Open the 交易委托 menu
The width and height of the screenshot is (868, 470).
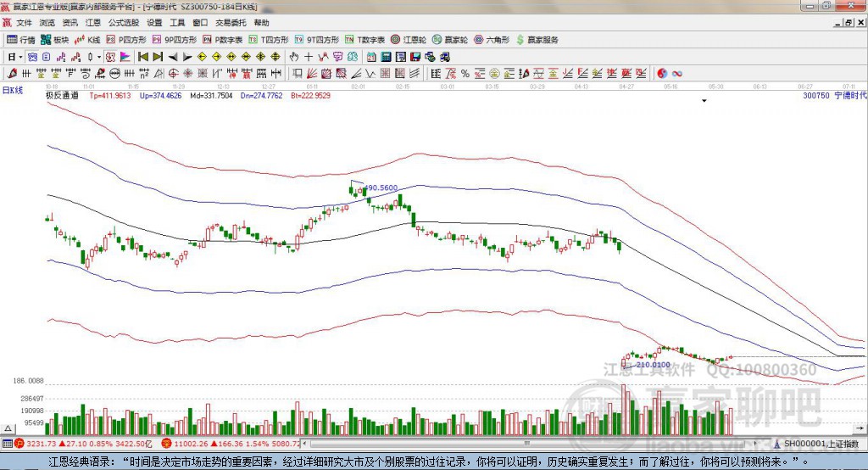click(x=231, y=23)
